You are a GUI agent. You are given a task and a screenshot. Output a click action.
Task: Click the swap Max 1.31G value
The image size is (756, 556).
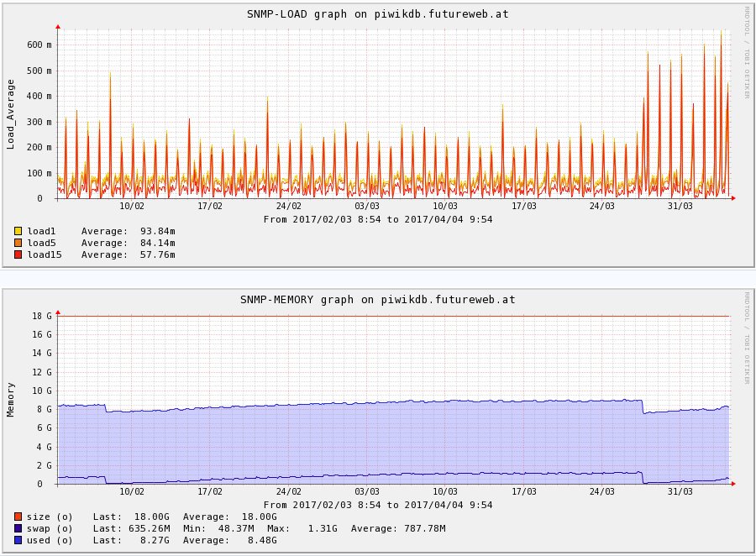pyautogui.click(x=322, y=528)
